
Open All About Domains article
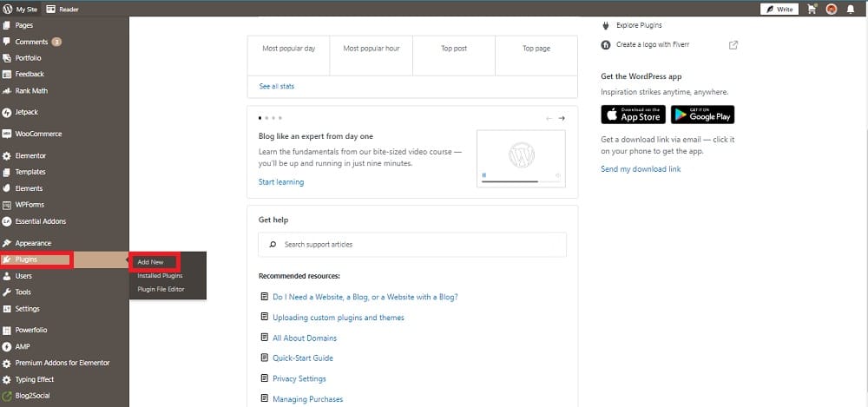point(305,338)
